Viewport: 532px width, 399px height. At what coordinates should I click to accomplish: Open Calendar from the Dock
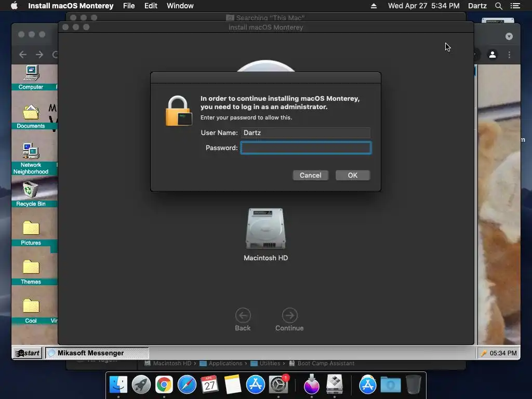209,385
